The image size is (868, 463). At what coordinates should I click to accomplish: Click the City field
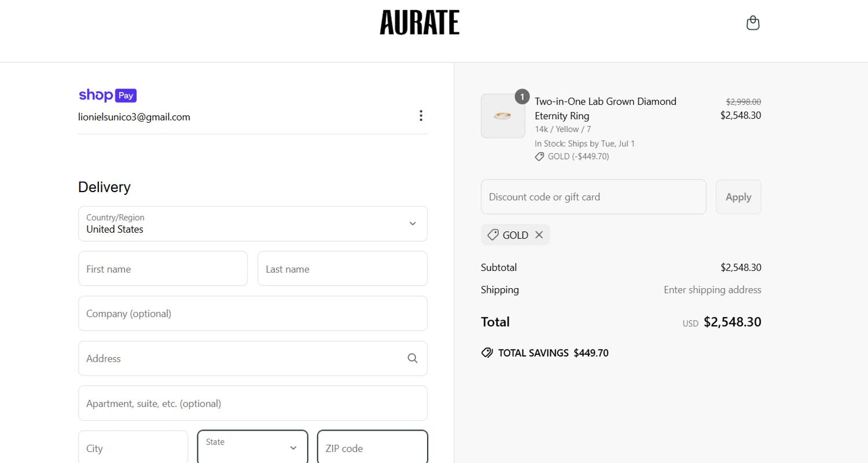133,448
